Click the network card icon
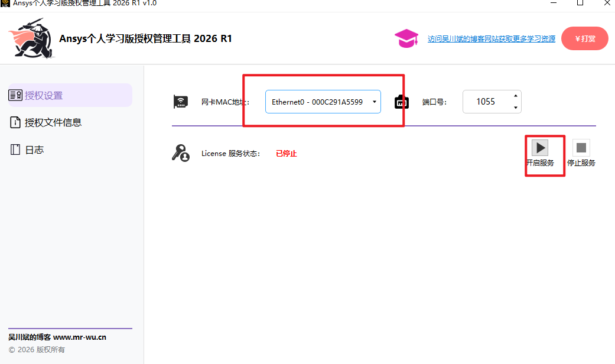 click(180, 102)
